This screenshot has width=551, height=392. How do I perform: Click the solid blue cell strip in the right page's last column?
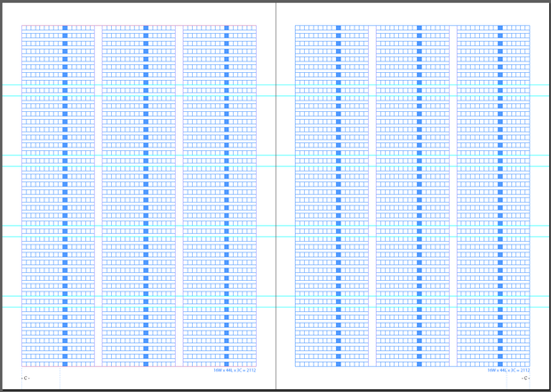tap(500, 196)
